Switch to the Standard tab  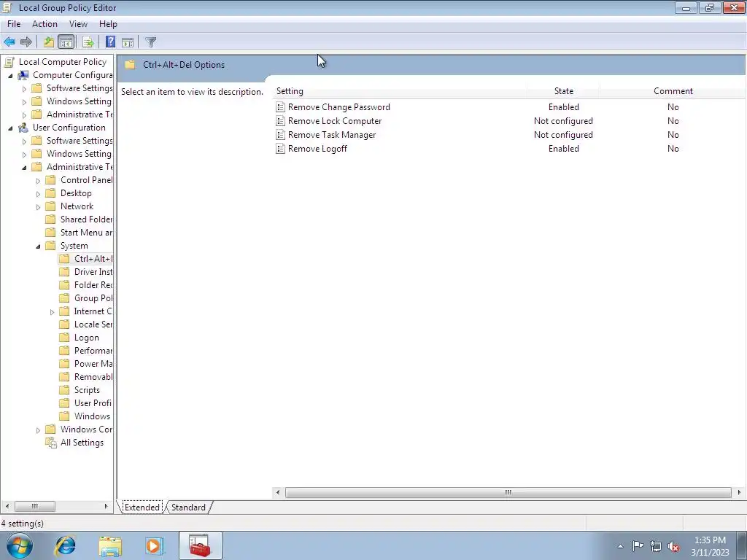point(188,507)
